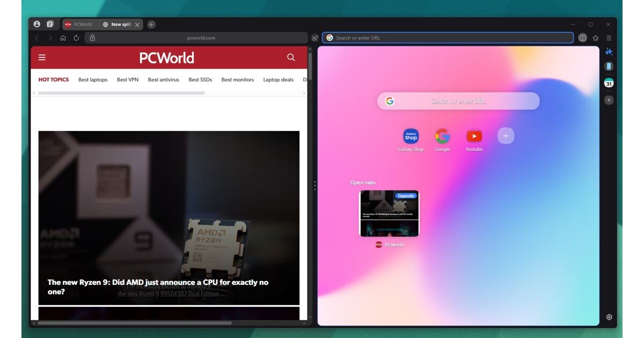
Task: Switch to the PCWorld tab
Action: coord(78,24)
